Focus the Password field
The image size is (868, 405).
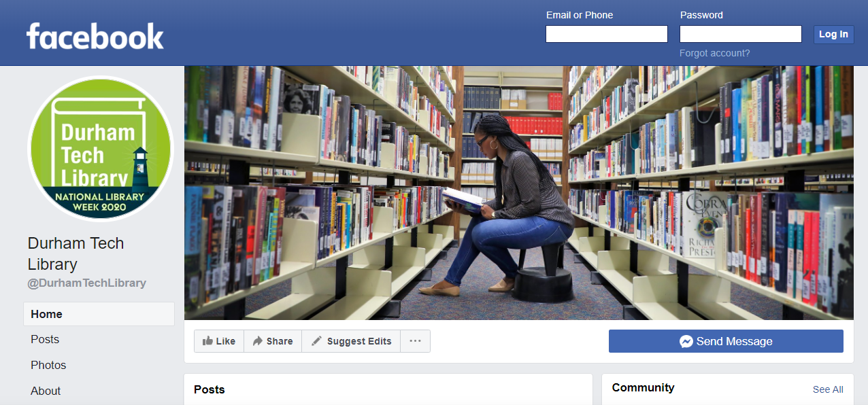point(741,34)
